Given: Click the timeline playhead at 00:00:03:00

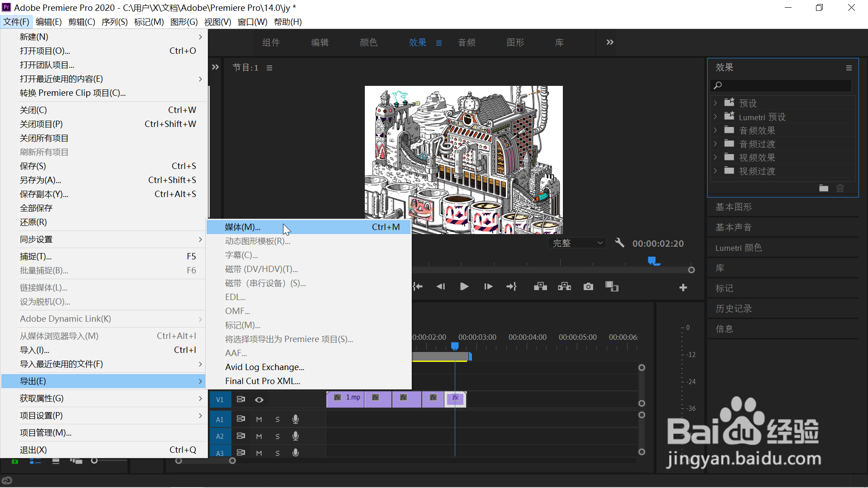Looking at the screenshot, I should coord(455,346).
